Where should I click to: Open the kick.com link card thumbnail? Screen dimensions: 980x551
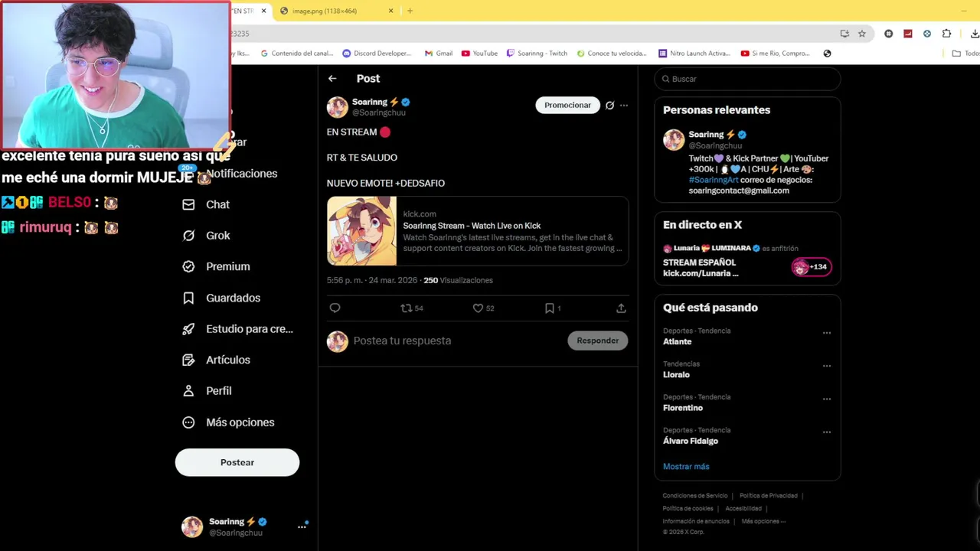pyautogui.click(x=362, y=231)
